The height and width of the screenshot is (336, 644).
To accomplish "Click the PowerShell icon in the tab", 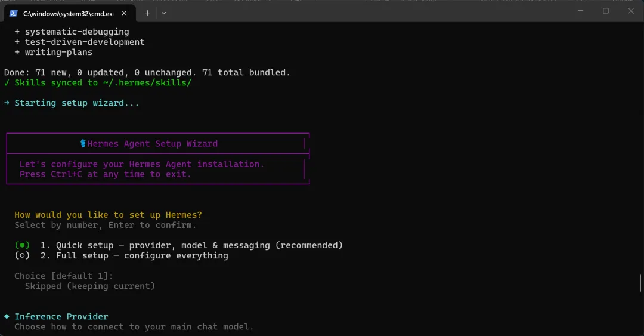I will [x=13, y=13].
